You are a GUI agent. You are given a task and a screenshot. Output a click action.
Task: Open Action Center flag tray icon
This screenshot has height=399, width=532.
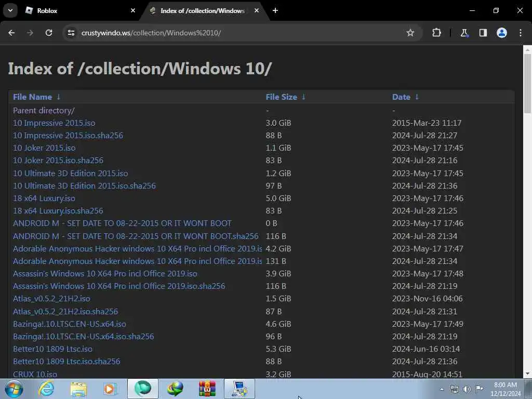[479, 389]
